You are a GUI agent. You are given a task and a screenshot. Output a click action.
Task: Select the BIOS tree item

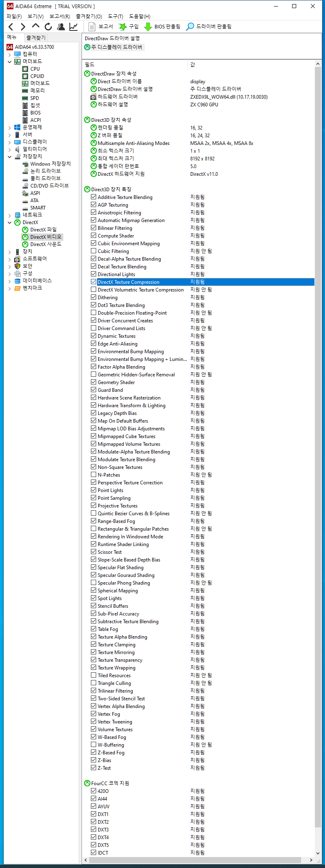[35, 113]
